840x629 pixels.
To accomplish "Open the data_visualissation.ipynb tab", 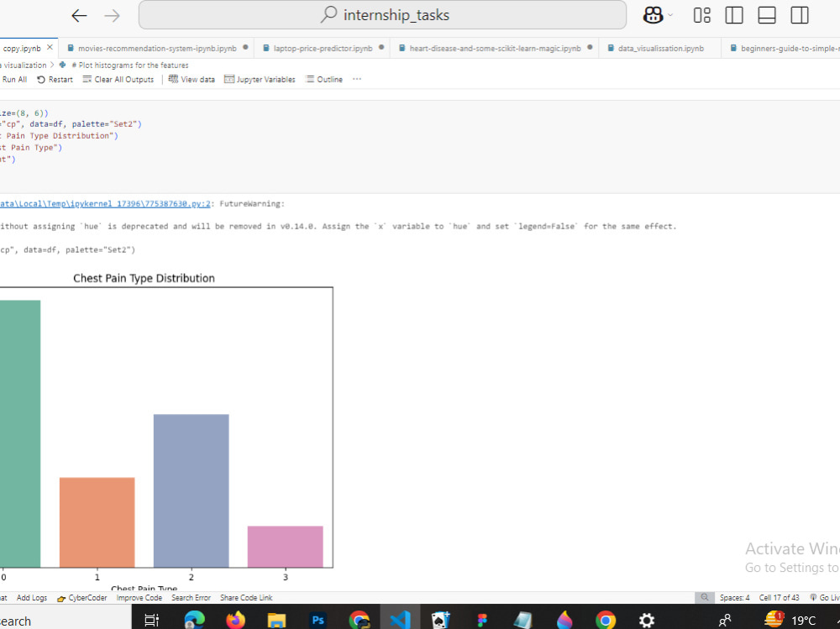I will [660, 48].
